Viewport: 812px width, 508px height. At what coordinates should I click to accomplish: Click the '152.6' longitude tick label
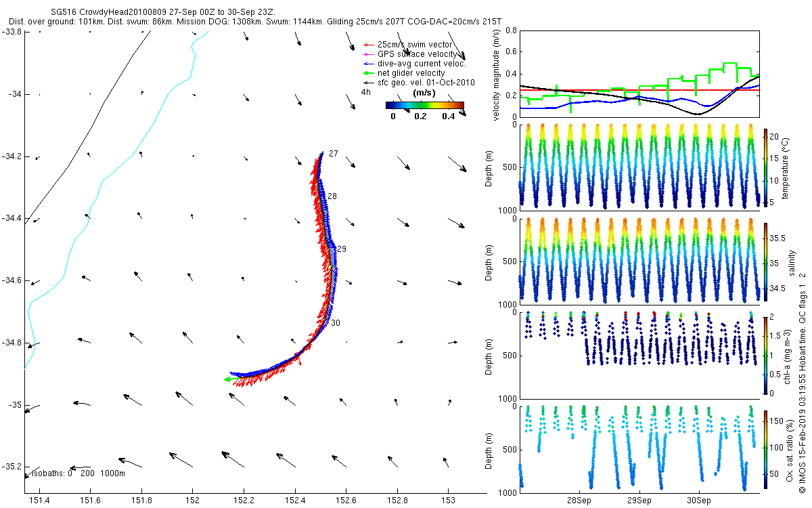(346, 501)
